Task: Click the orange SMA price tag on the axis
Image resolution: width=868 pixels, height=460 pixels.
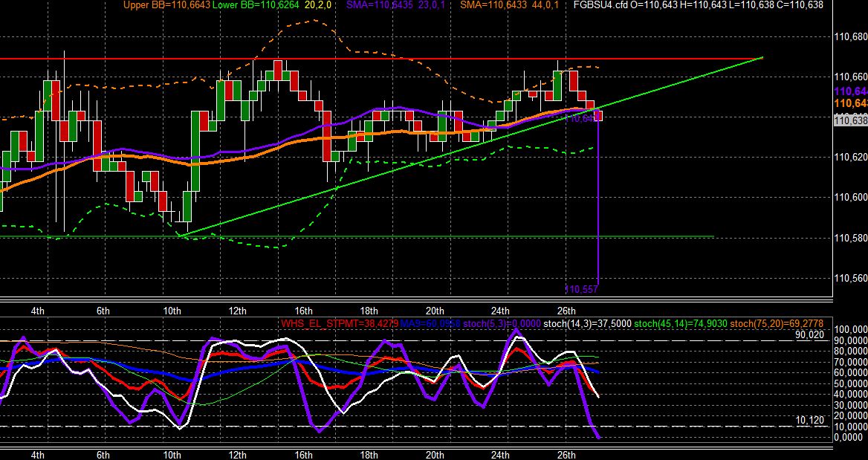Action: (851, 103)
